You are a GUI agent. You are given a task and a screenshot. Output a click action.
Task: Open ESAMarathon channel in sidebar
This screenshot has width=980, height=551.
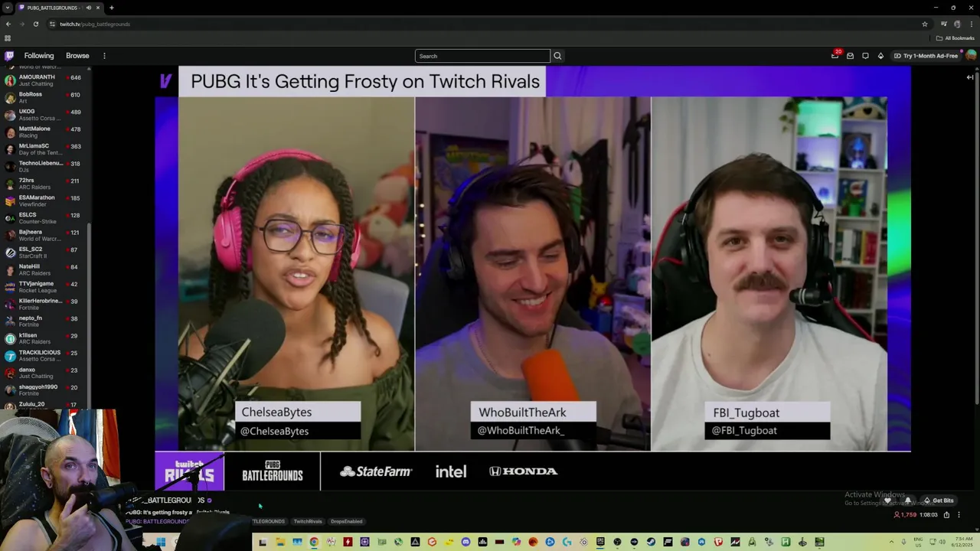(44, 201)
